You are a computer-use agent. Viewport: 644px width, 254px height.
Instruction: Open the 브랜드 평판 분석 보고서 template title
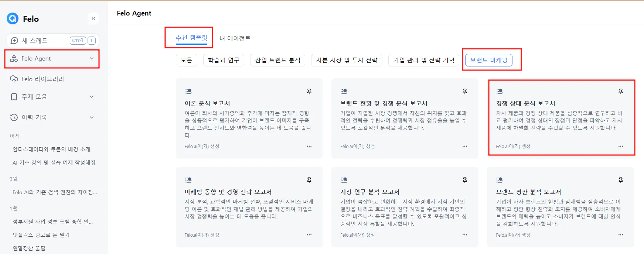[528, 192]
